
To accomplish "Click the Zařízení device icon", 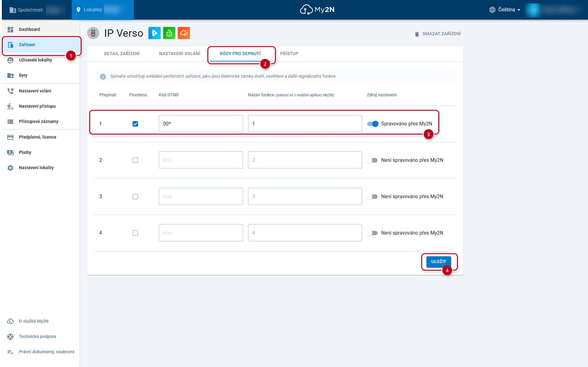I will (10, 45).
